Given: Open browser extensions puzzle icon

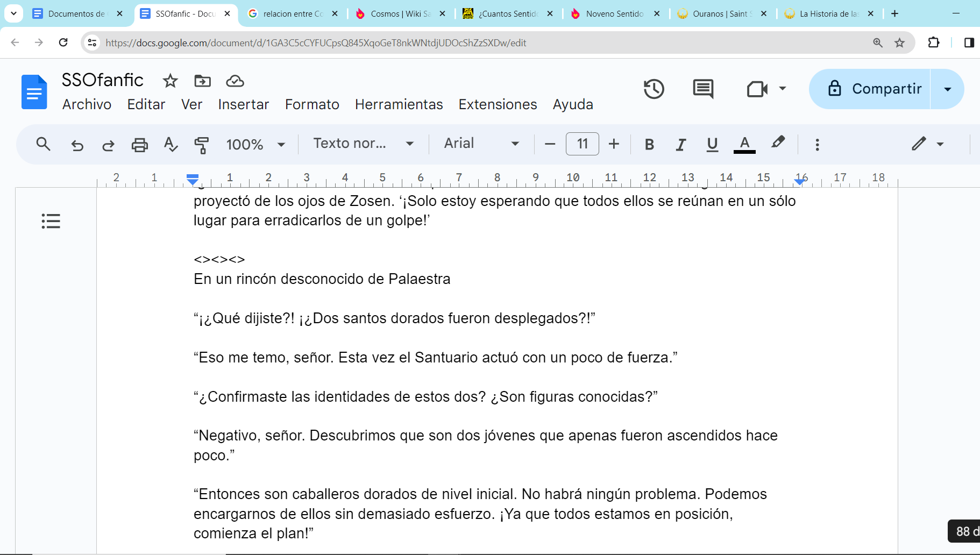Looking at the screenshot, I should 934,42.
